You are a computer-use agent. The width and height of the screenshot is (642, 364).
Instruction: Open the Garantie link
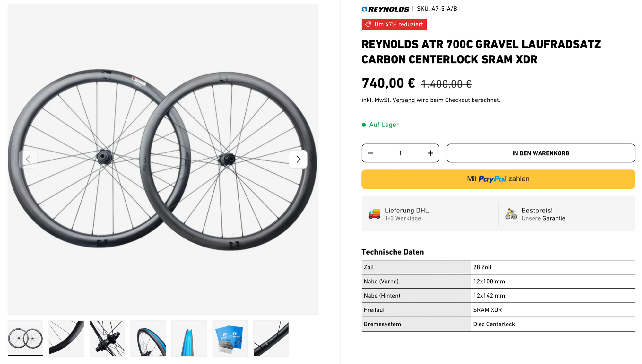554,219
